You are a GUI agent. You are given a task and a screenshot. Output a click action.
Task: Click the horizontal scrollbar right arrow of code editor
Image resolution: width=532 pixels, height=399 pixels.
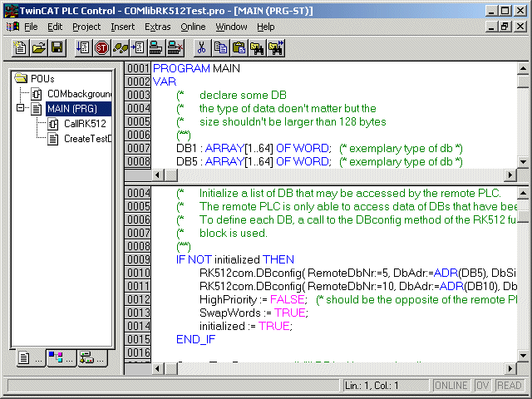(511, 367)
